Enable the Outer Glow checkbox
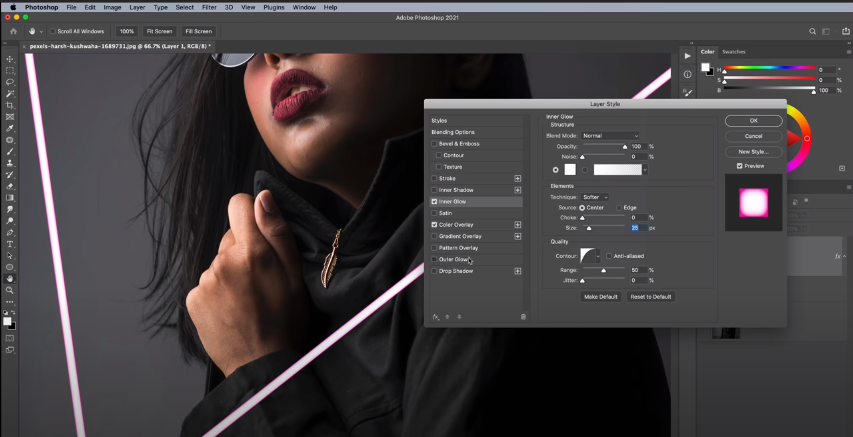Image resolution: width=853 pixels, height=437 pixels. 434,259
